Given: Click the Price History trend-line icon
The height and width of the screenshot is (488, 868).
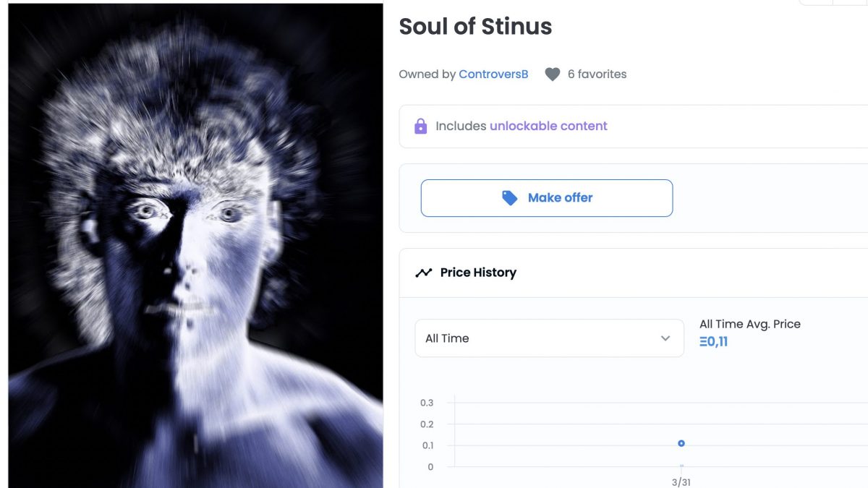Looking at the screenshot, I should pyautogui.click(x=423, y=273).
